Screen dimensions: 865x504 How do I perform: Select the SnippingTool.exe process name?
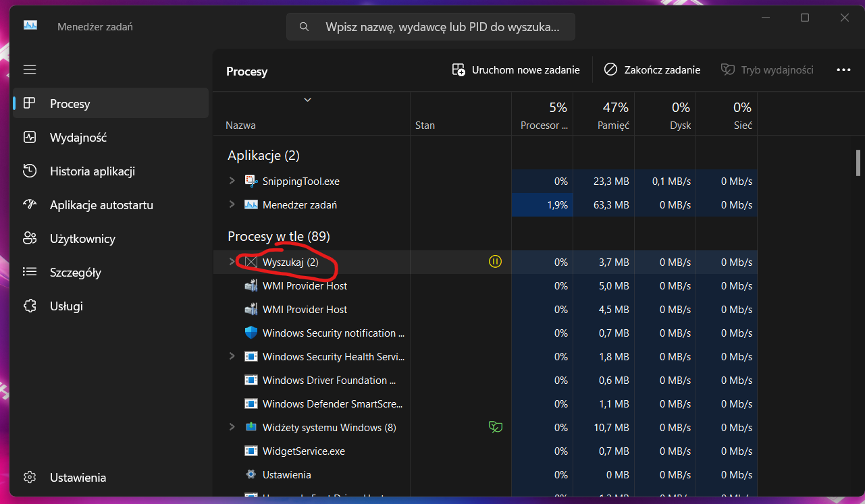tap(301, 181)
